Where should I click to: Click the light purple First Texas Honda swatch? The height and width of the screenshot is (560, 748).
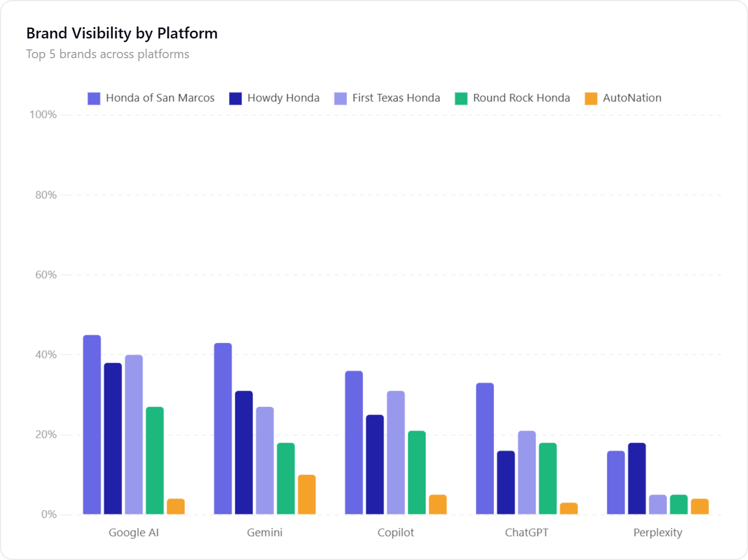[x=340, y=98]
